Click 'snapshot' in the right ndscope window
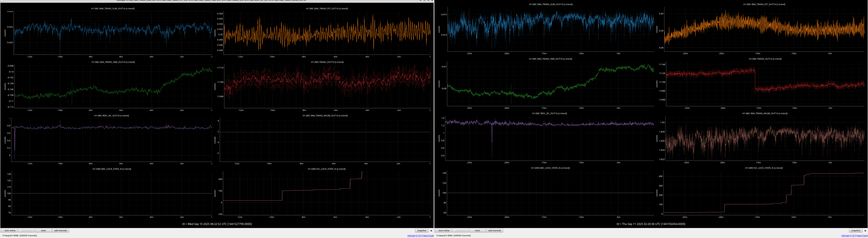Image resolution: width=868 pixels, height=238 pixels. (855, 231)
